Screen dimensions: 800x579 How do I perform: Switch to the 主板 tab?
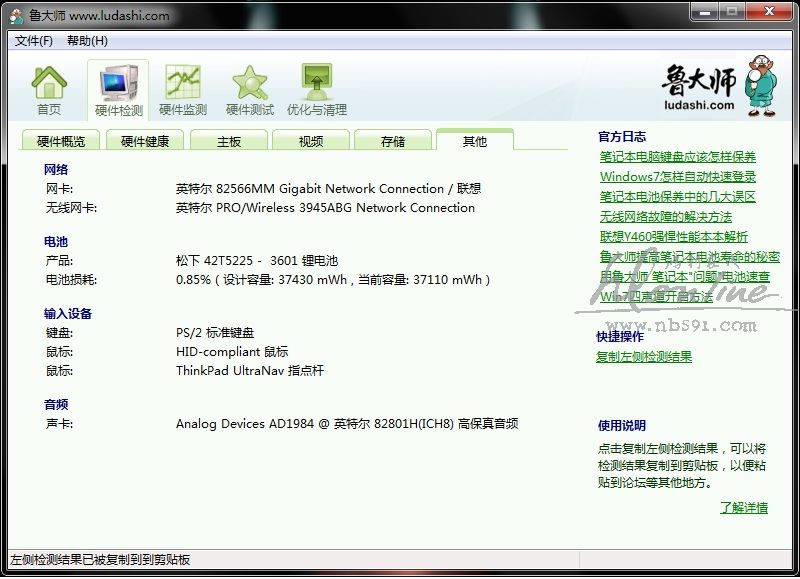(229, 141)
